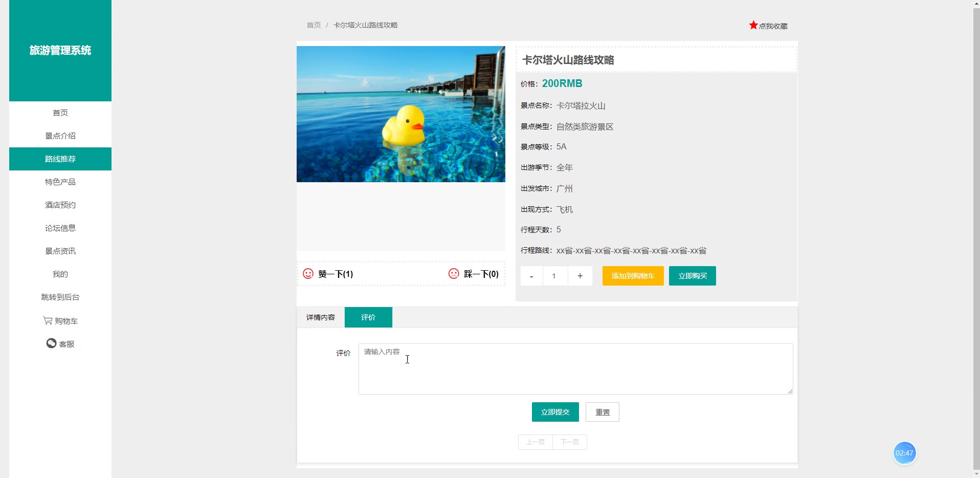This screenshot has width=980, height=478.
Task: Open 首页 from the breadcrumb
Action: point(313,25)
